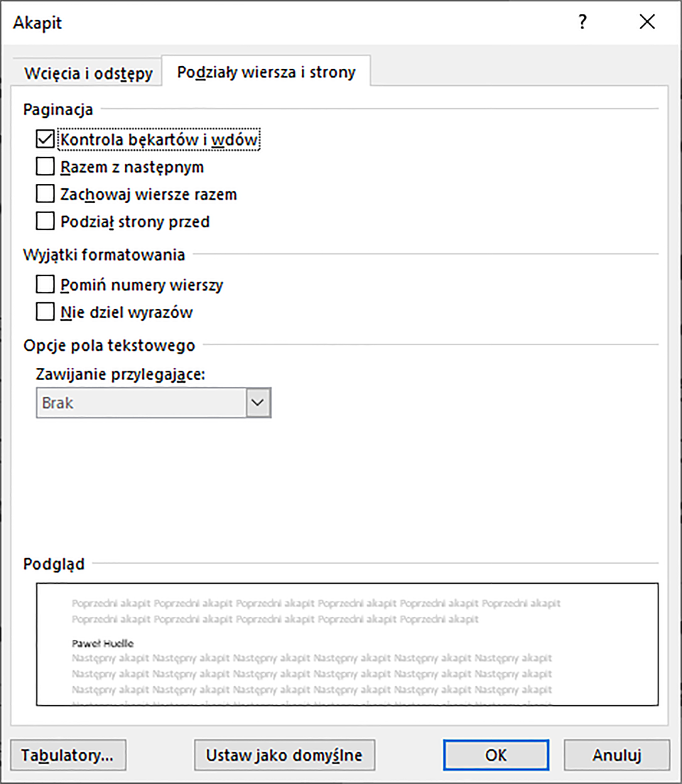682x784 pixels.
Task: Close the Akapit dialog with X
Action: pos(647,23)
